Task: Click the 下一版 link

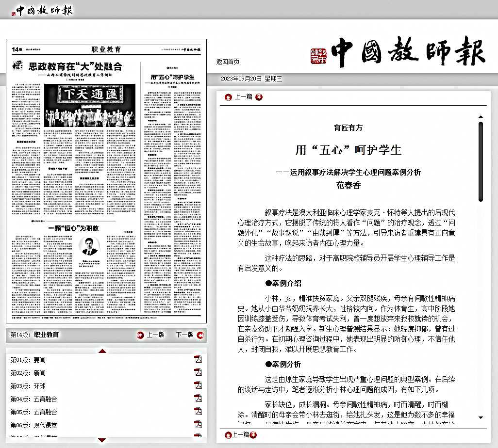Action: coord(185,335)
